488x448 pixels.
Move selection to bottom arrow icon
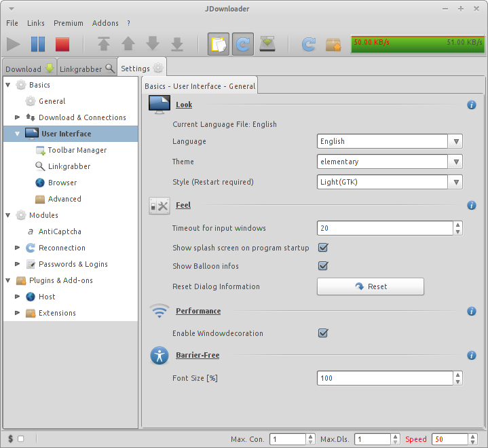(x=177, y=44)
